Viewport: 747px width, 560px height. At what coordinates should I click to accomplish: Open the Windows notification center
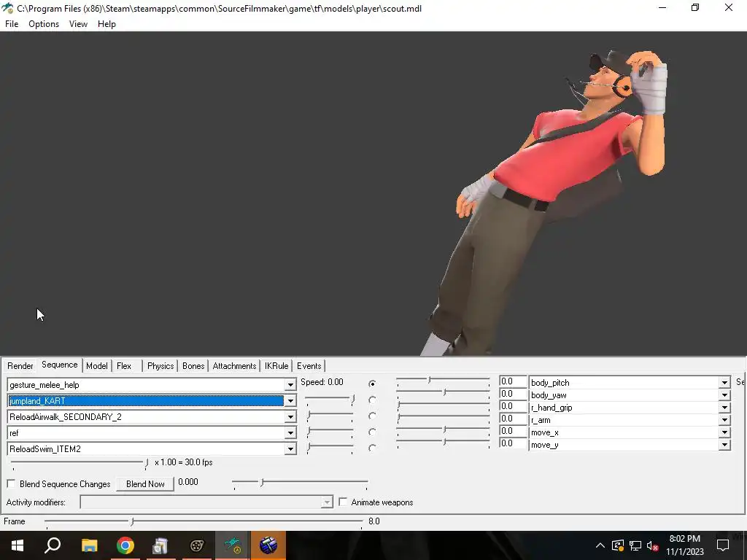[723, 545]
